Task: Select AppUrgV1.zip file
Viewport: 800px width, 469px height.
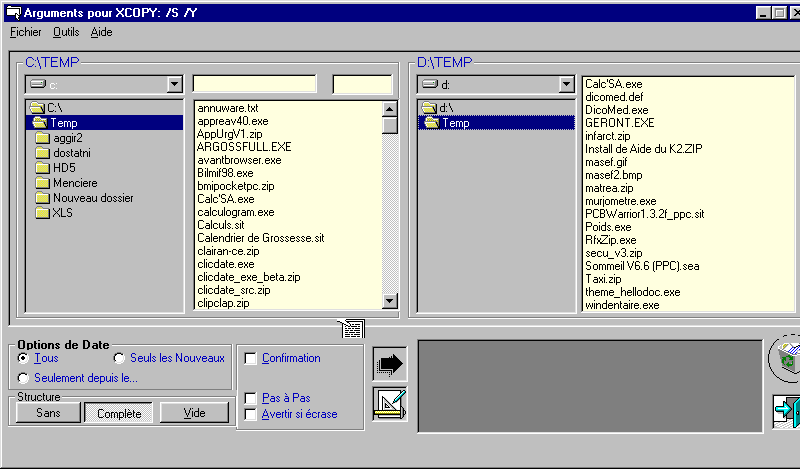Action: point(230,134)
